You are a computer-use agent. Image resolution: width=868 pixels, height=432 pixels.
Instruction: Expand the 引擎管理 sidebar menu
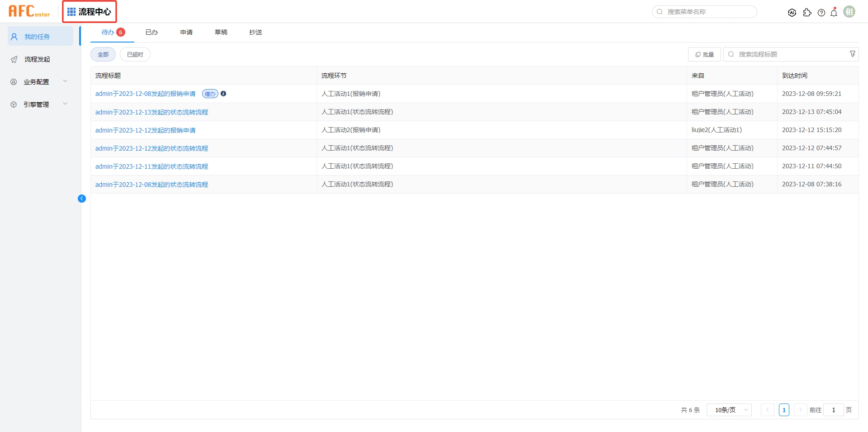click(40, 104)
